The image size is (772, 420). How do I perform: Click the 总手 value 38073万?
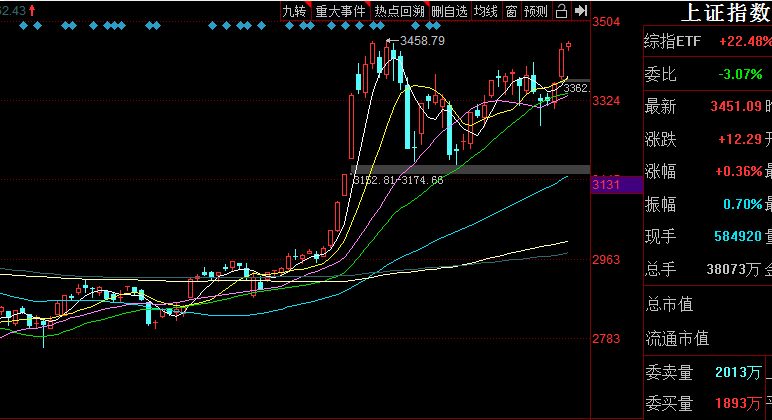[734, 269]
